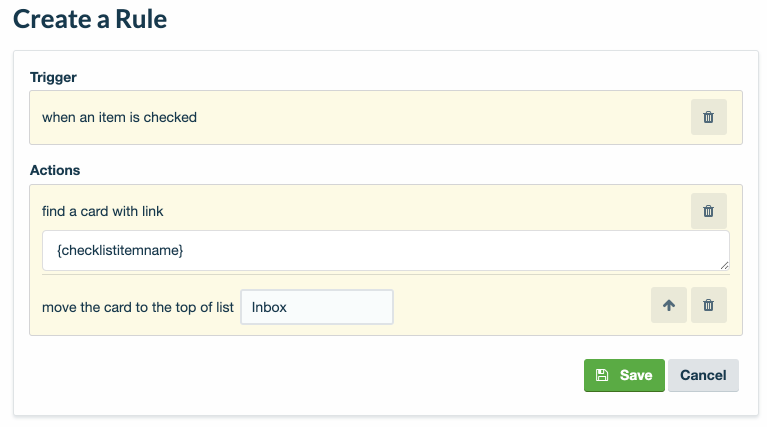Grab the text area resize handle

pyautogui.click(x=724, y=265)
